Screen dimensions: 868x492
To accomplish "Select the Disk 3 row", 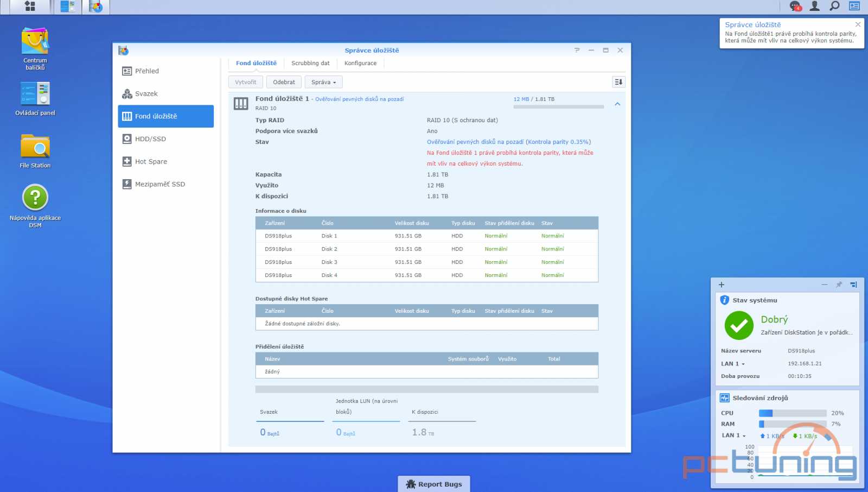I will pyautogui.click(x=427, y=262).
